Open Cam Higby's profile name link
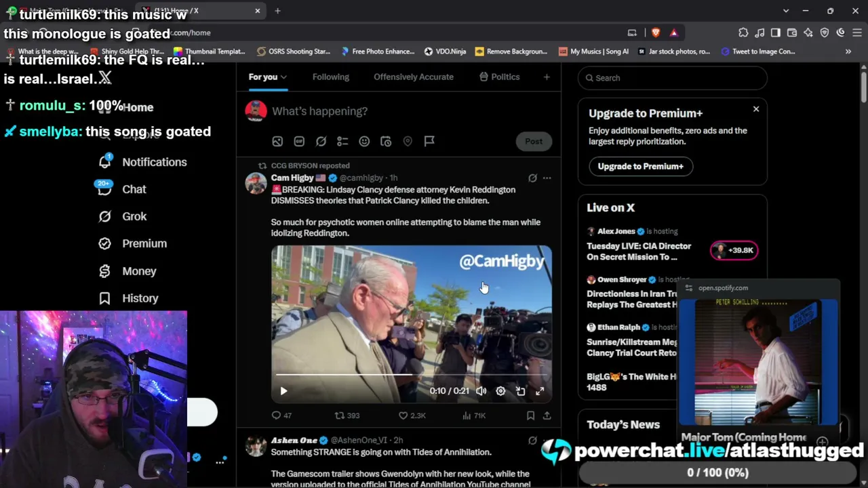This screenshot has width=868, height=488. pos(292,178)
